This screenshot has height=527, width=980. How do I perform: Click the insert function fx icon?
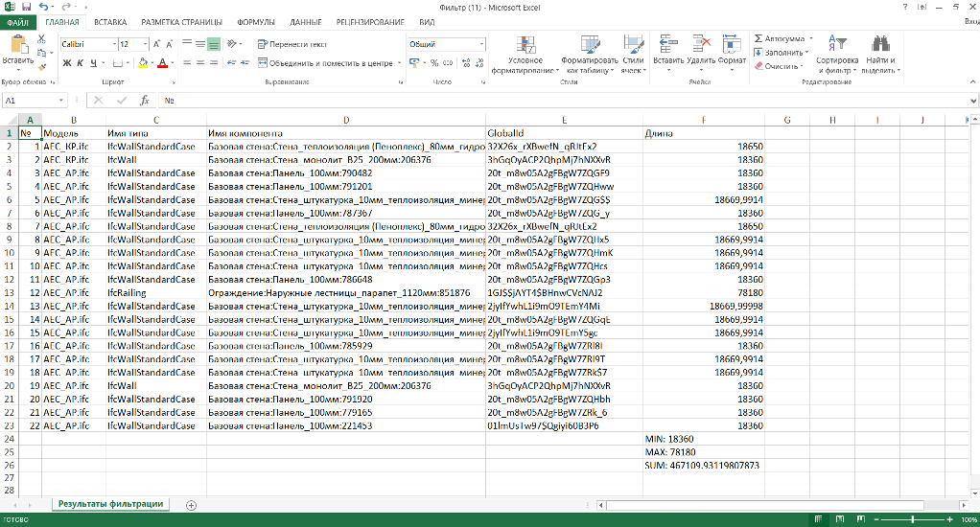click(x=145, y=100)
